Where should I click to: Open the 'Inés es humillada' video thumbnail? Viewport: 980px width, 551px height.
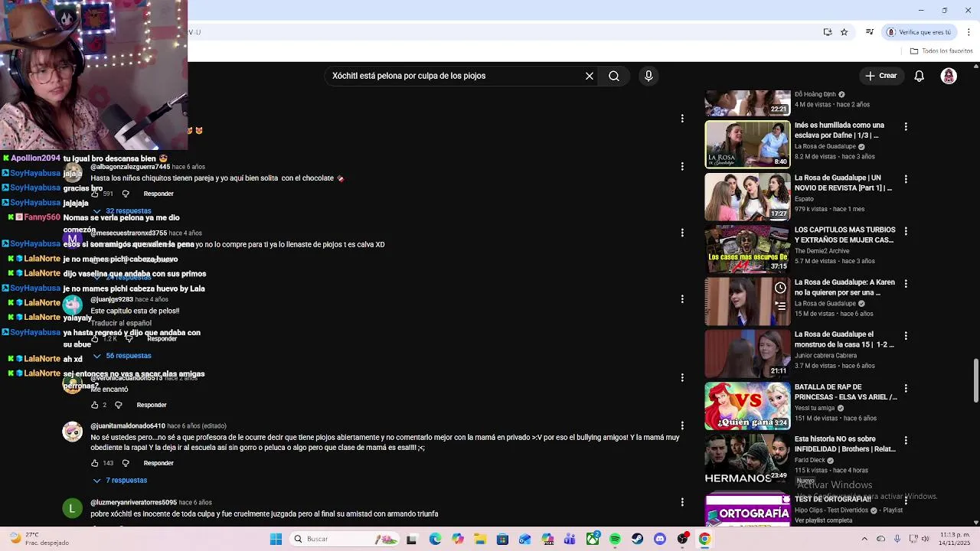(x=747, y=144)
